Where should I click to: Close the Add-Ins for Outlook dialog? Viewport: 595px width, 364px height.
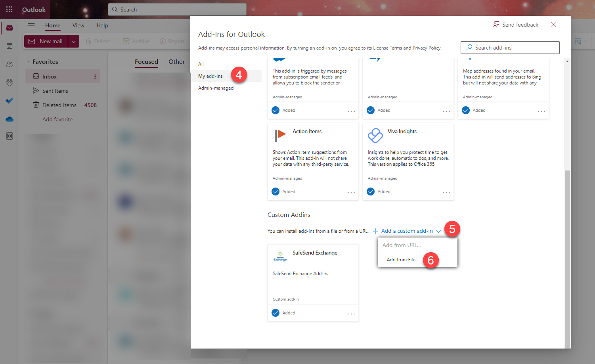coord(554,25)
